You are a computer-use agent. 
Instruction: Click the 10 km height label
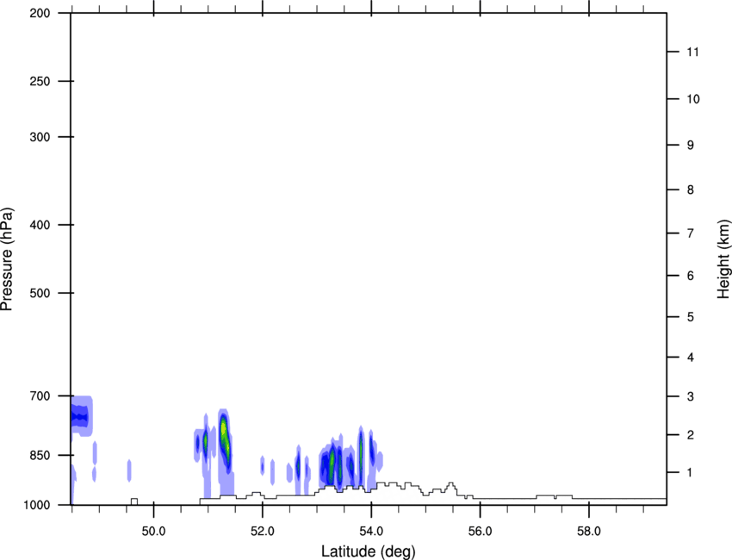coord(693,99)
